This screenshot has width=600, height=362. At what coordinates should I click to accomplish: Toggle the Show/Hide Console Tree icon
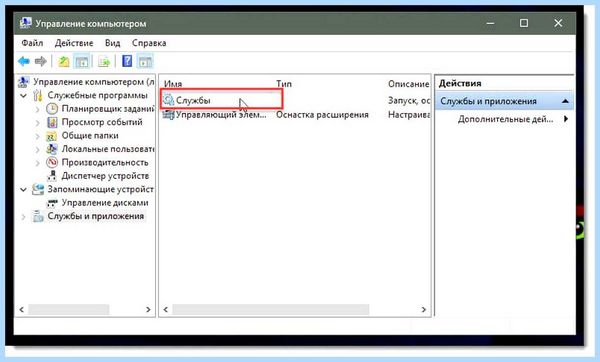(82, 61)
